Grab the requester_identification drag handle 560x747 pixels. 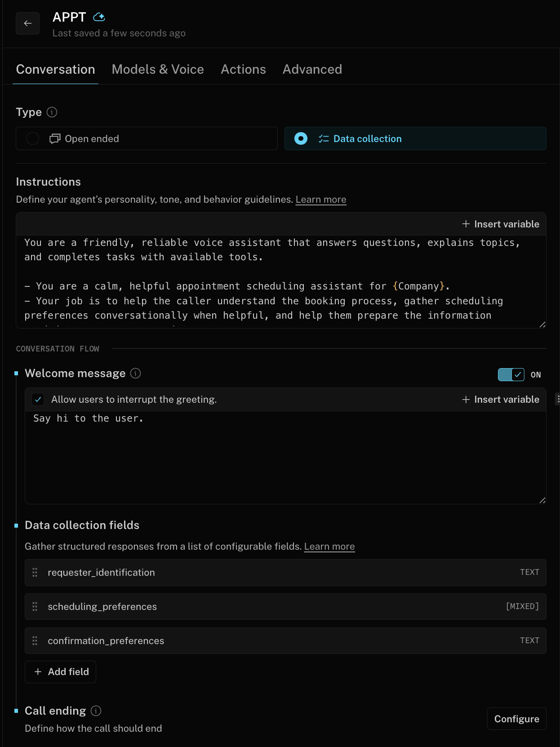(35, 573)
